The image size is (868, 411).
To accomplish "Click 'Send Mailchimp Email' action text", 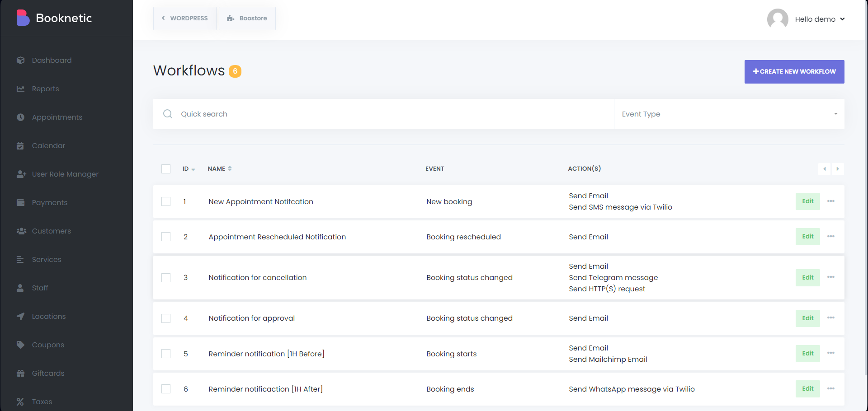I will coord(608,360).
